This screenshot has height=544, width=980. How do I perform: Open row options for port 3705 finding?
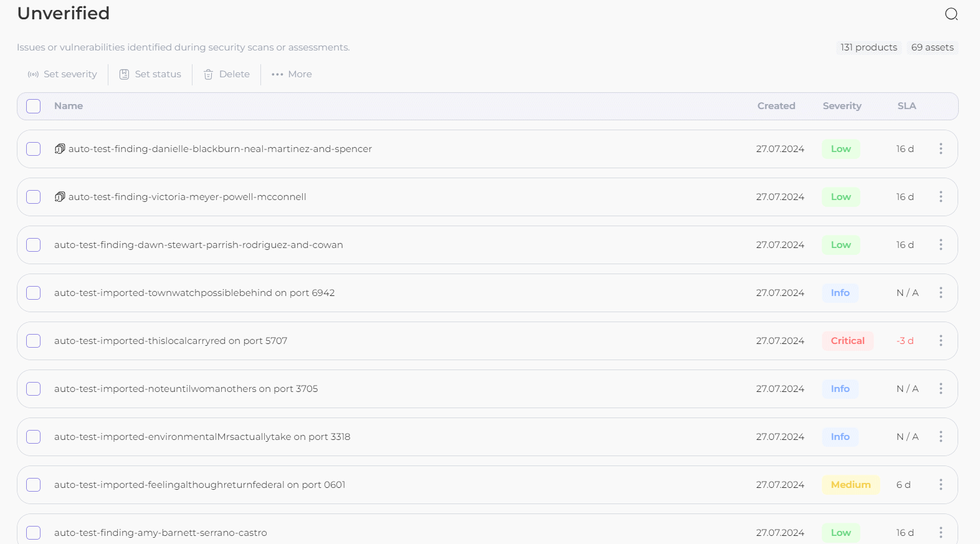[x=940, y=389]
